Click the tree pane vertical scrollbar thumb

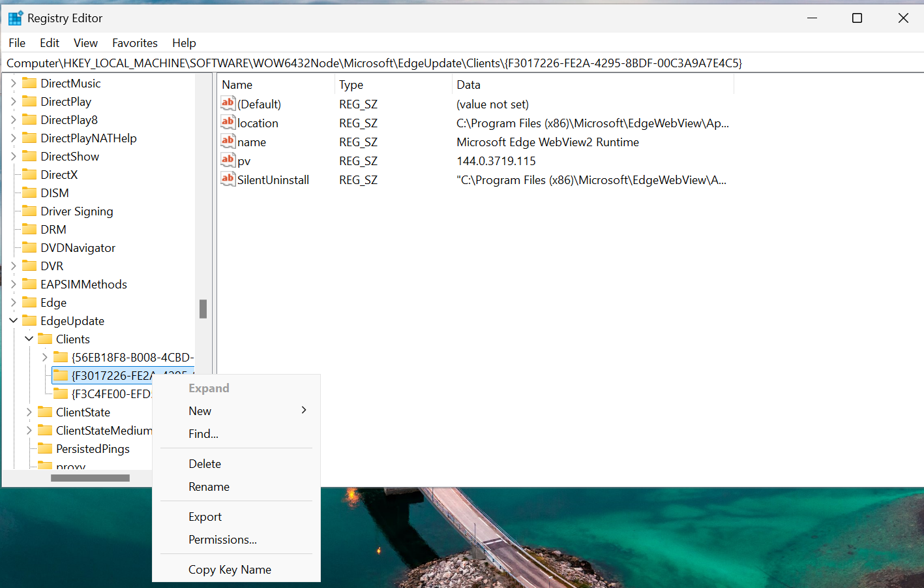click(x=203, y=309)
